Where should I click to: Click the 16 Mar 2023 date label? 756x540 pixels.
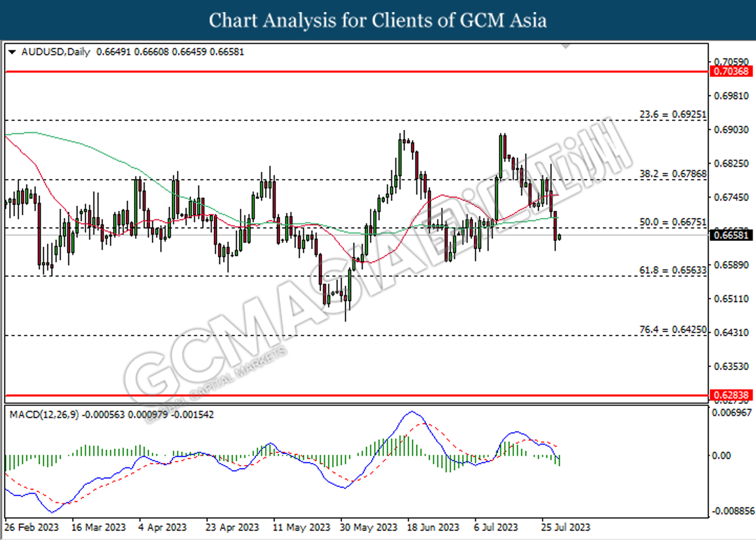tap(98, 527)
